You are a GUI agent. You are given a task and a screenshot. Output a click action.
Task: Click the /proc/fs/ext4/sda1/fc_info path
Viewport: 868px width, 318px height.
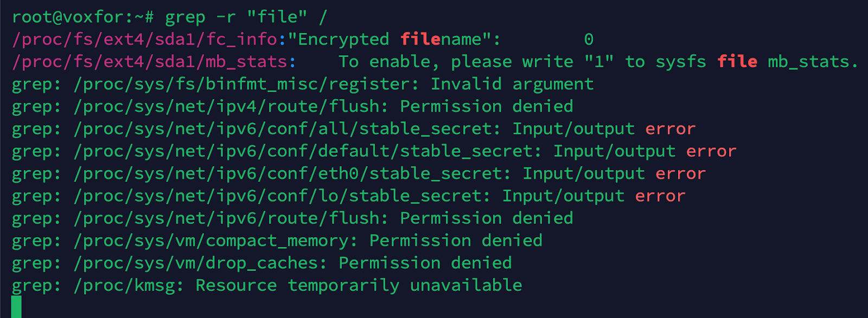145,40
